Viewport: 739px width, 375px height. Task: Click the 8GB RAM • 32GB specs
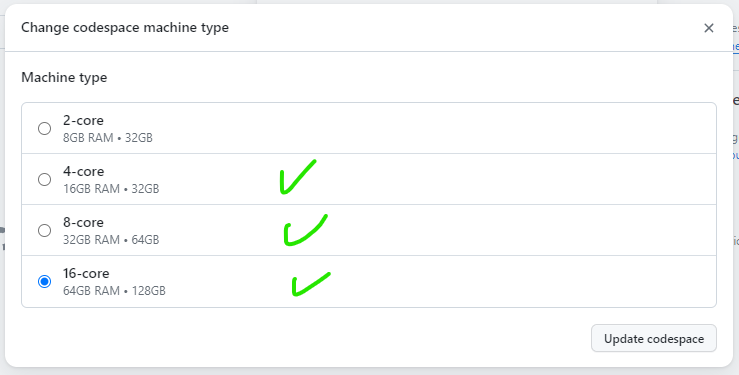coord(108,138)
